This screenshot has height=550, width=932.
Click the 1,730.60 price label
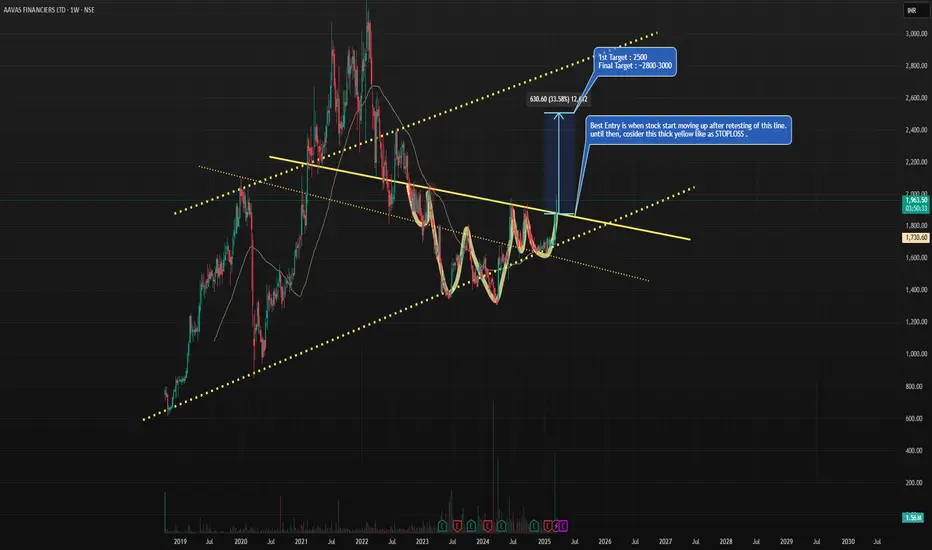[x=915, y=238]
